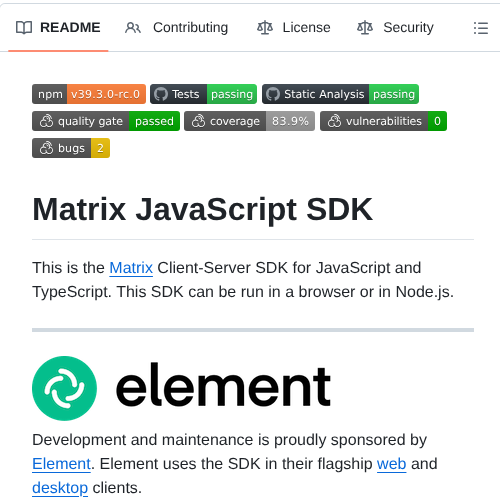This screenshot has width=500, height=500.
Task: Open the Tests passing badge
Action: point(203,94)
